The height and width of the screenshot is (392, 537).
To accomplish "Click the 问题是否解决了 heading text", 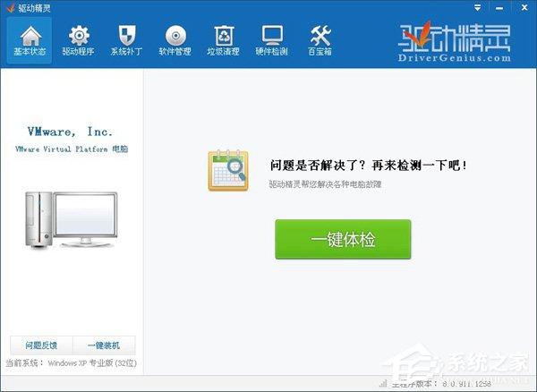I will click(x=368, y=166).
